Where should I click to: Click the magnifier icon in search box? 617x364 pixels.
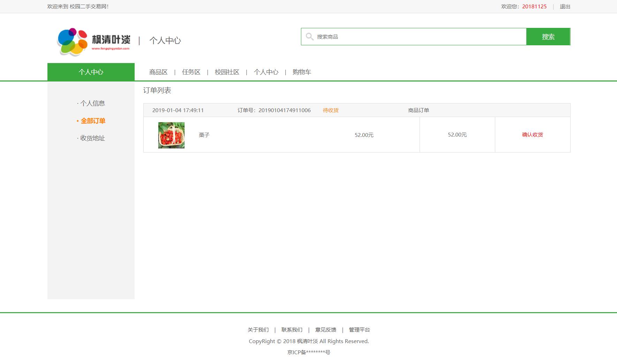tap(309, 37)
